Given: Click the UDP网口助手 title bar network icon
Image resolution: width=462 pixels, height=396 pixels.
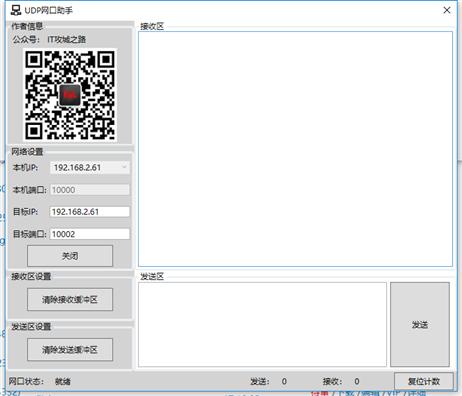Looking at the screenshot, I should pyautogui.click(x=15, y=10).
